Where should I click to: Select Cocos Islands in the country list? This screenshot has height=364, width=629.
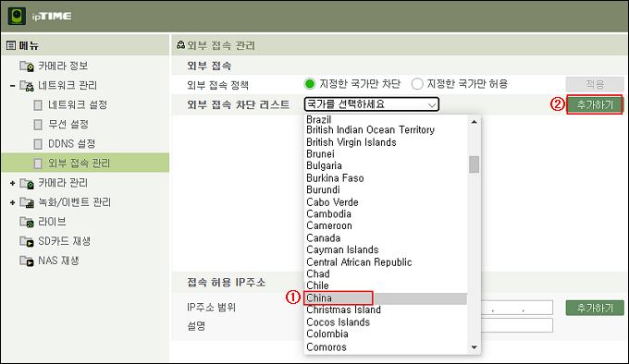(338, 322)
